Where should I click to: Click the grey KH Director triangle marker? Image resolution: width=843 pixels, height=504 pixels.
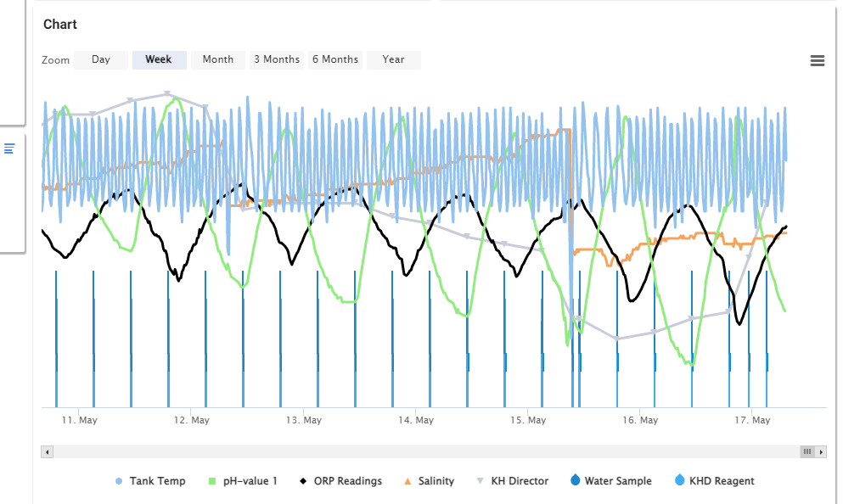(481, 481)
